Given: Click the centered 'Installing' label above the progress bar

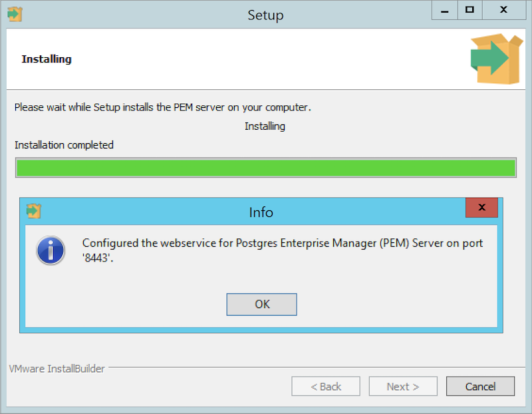Looking at the screenshot, I should click(x=265, y=126).
